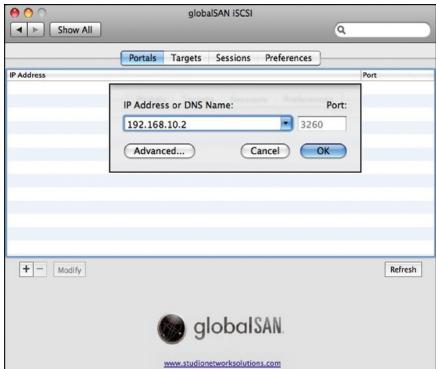Open the Advanced... options
The width and height of the screenshot is (436, 369).
click(159, 151)
